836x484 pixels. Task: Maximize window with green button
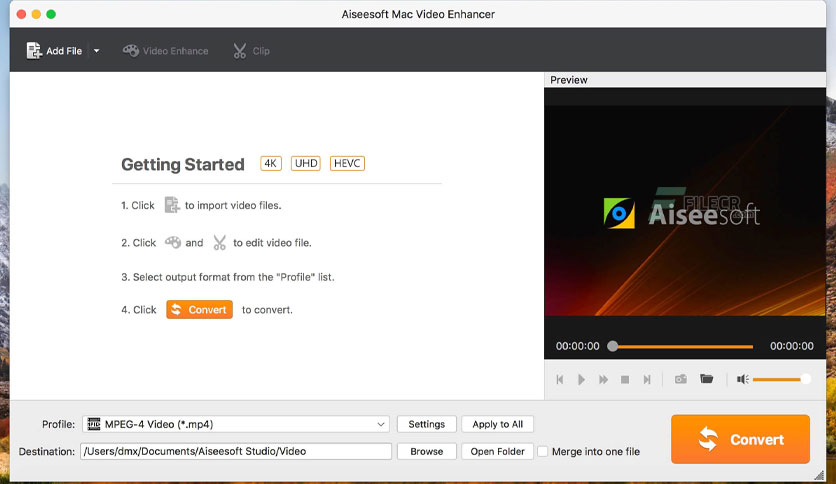[51, 14]
